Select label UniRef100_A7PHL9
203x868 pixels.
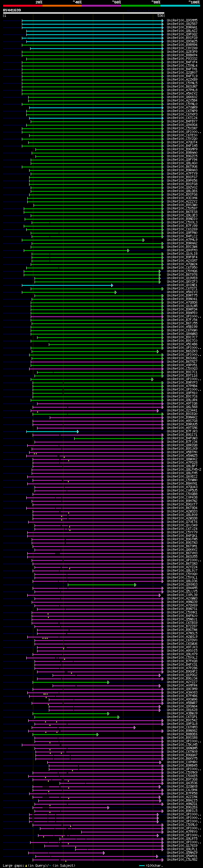(x=182, y=240)
